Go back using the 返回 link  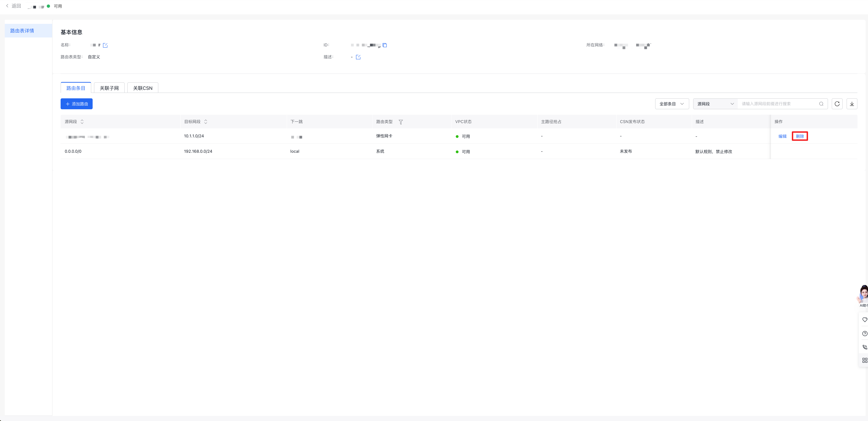click(13, 6)
